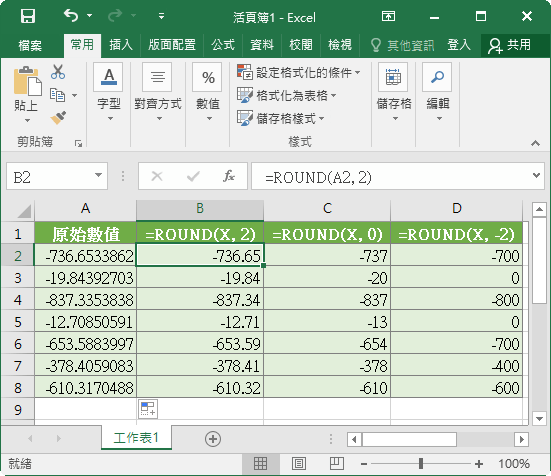Open 儲存格樣式 cell styles menu
The image size is (551, 476).
click(280, 118)
